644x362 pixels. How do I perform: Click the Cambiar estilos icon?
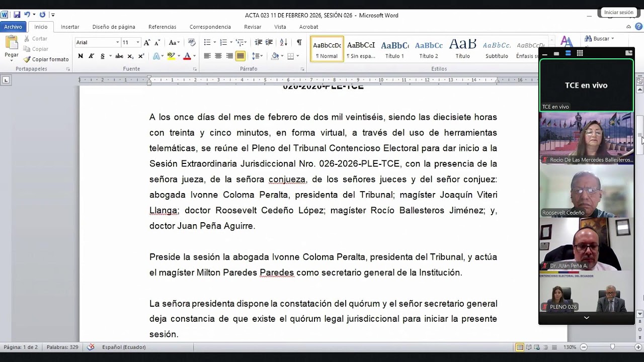click(x=567, y=42)
